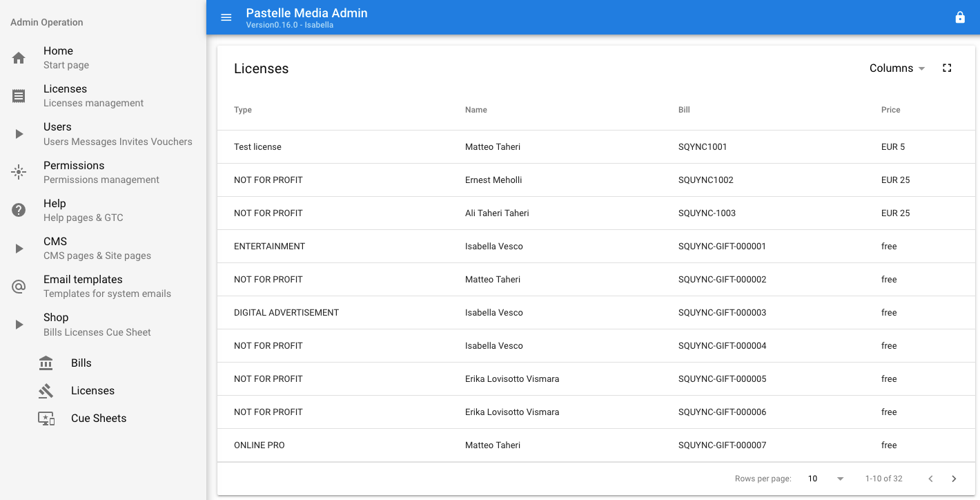Toggle fullscreen table icon
The width and height of the screenshot is (980, 500).
[947, 68]
